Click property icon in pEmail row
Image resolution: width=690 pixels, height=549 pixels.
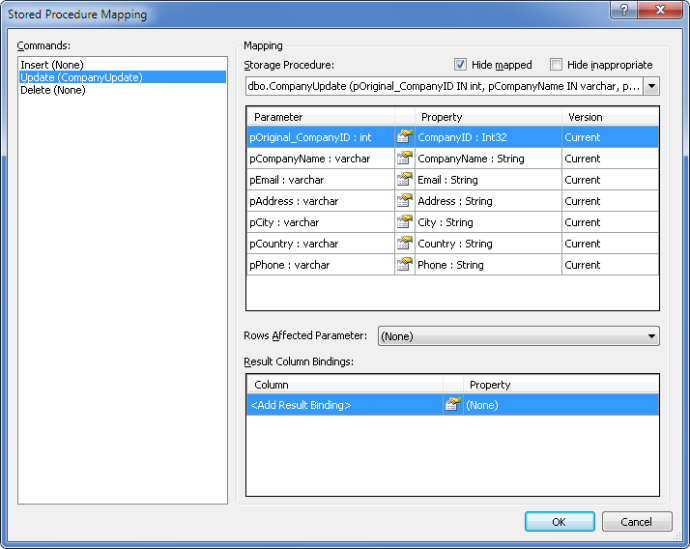[404, 180]
